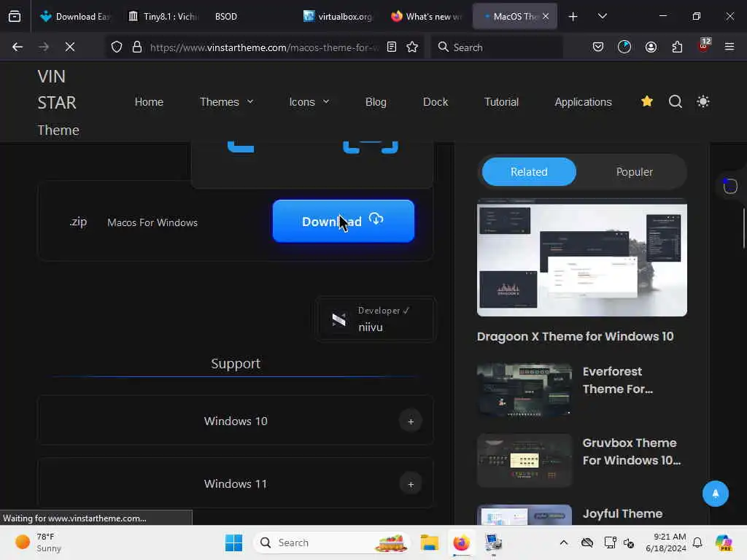This screenshot has width=747, height=560.
Task: Open tracking protection shield icon
Action: (117, 47)
